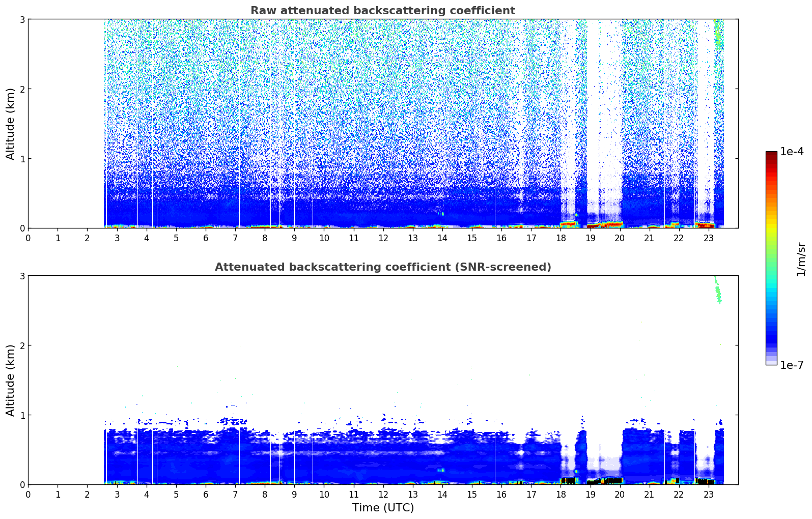Image resolution: width=812 pixels, height=519 pixels.
Task: Click hour 0 tick on bottom plot's time axis
Action: point(28,495)
